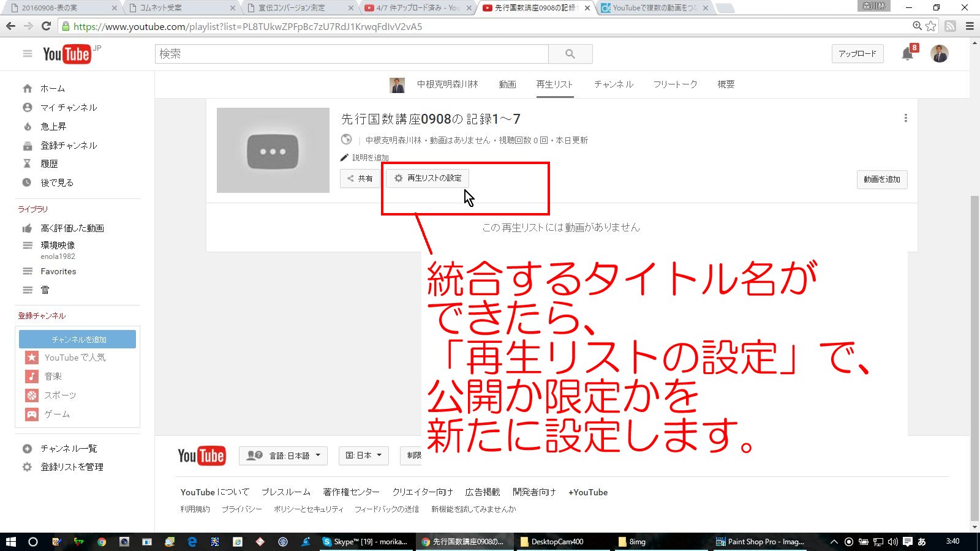Open 履歴 history page
The height and width of the screenshot is (551, 980).
click(49, 164)
